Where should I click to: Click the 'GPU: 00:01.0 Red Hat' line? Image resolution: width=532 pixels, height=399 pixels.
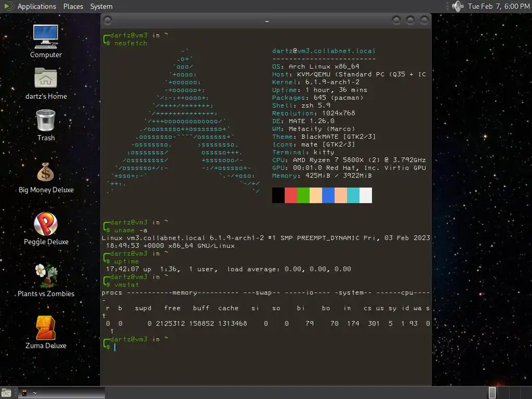[x=349, y=168]
